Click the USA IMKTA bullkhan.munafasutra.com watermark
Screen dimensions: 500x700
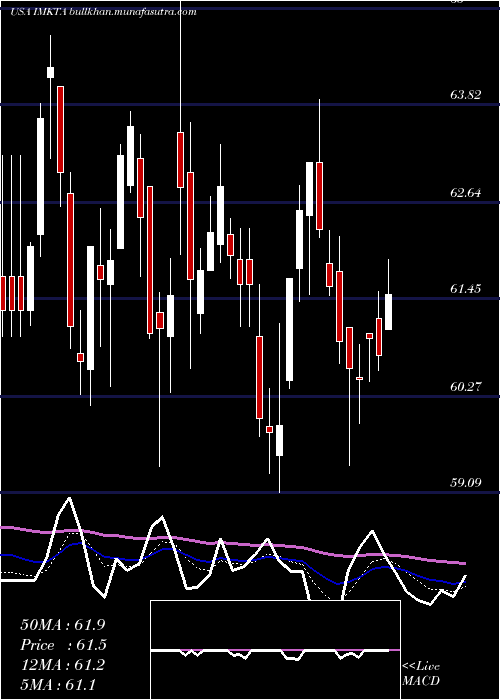point(103,12)
